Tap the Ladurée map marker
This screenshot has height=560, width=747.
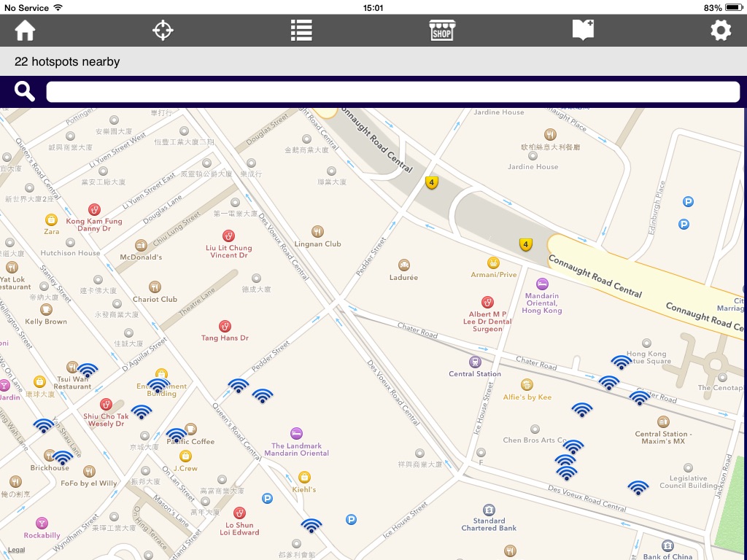pos(404,265)
